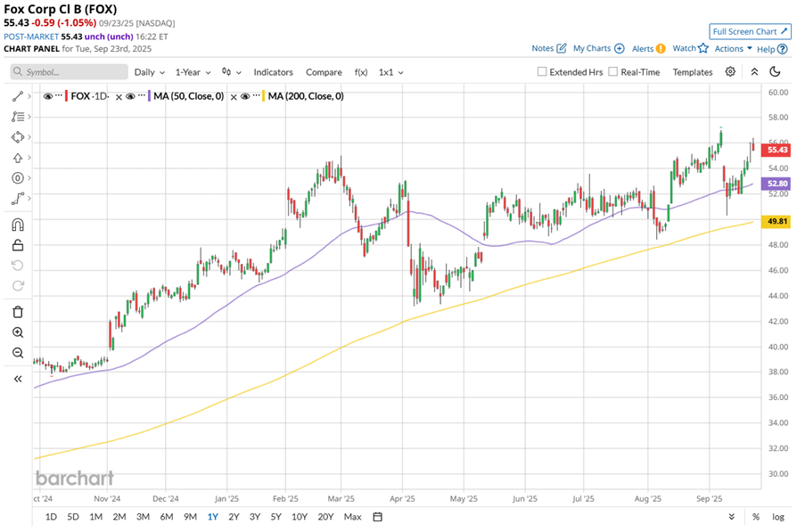Open the 1x1 grid layout dropdown
Viewport: 805px width, 532px height.
tap(391, 72)
